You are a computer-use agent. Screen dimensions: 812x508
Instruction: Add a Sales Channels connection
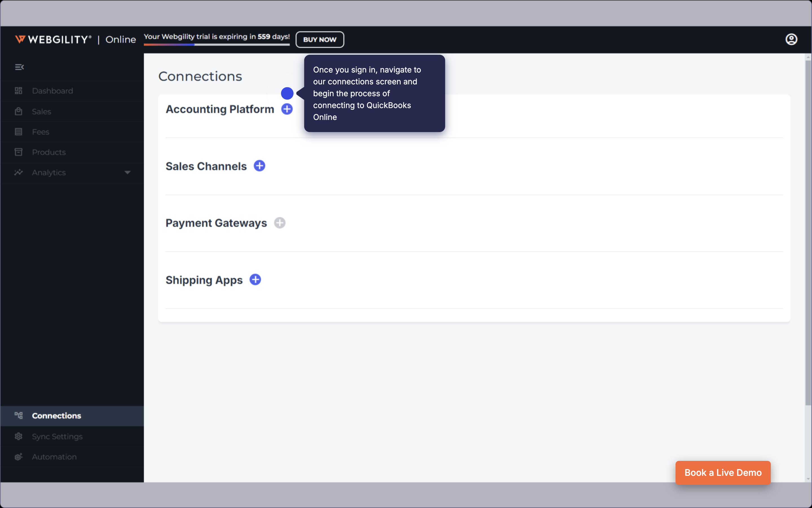click(259, 166)
